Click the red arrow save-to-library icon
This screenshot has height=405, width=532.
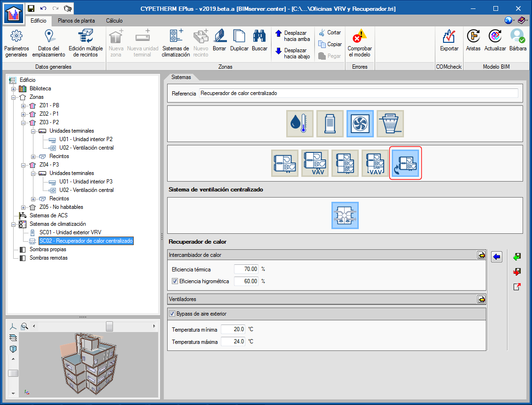click(517, 272)
